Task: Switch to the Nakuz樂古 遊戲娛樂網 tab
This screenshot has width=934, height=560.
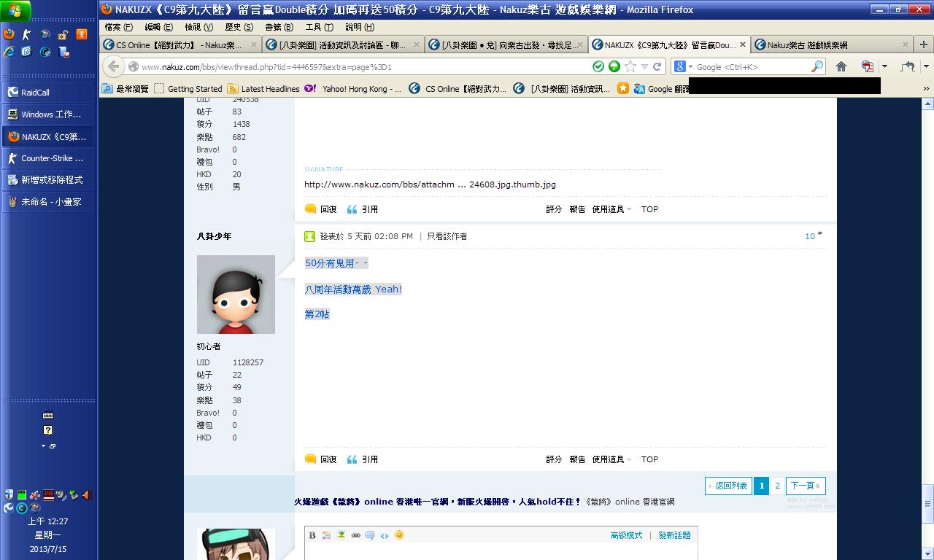Action: (x=827, y=44)
